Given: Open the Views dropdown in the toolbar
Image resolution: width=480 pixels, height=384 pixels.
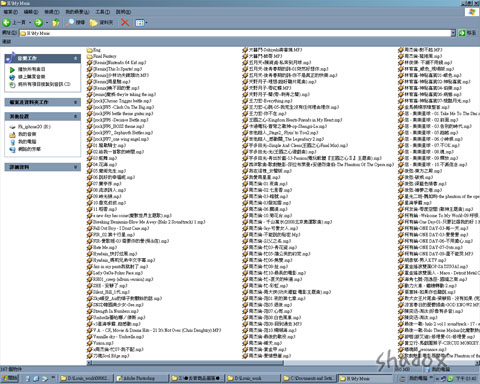Looking at the screenshot, I should 141,22.
